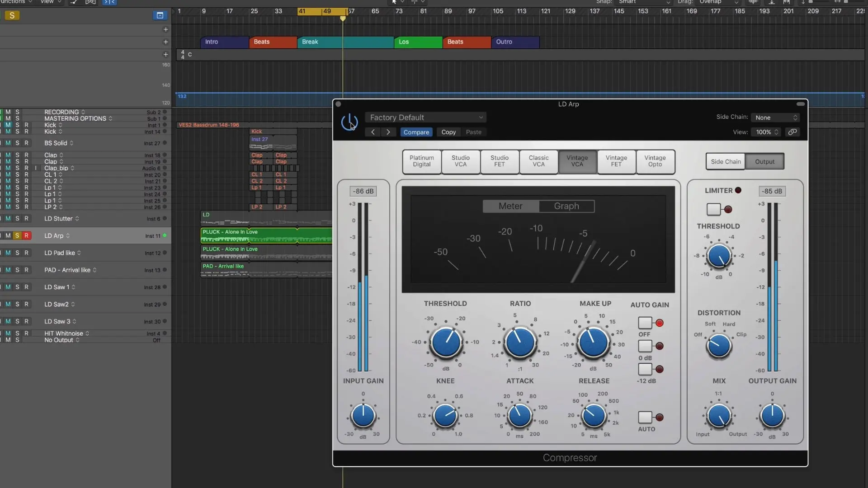Enable the Limiter switch
Screen dimensions: 868x488
[x=713, y=209]
